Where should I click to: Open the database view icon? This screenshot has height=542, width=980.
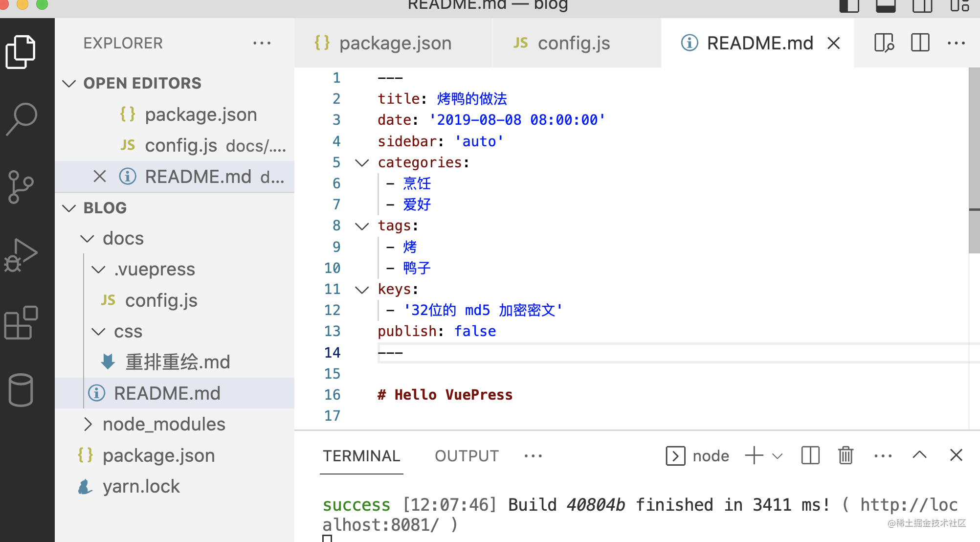click(x=21, y=390)
